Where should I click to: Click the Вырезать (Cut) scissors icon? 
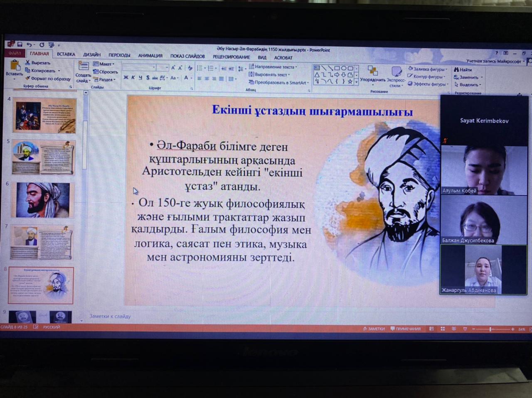[x=27, y=63]
